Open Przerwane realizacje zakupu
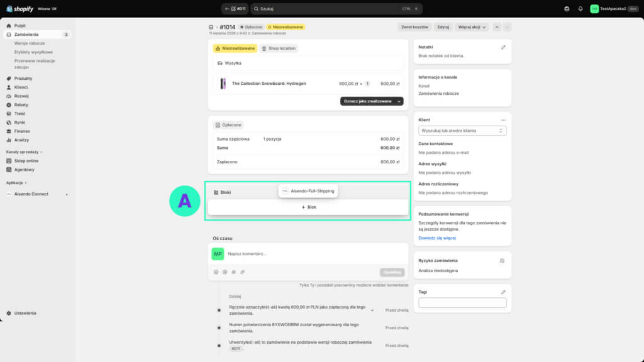Screen dimensions: 644x362 35,63
